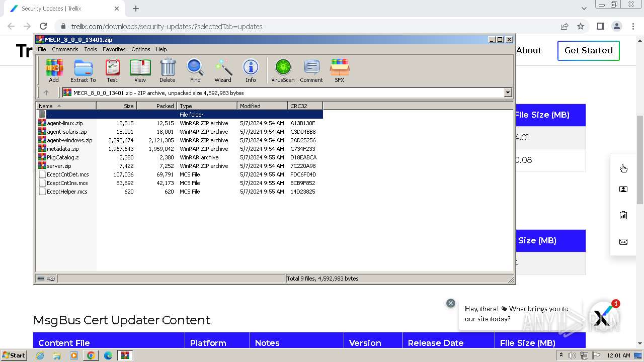Share this page via the Chrome share icon
The height and width of the screenshot is (362, 644).
coord(565,26)
